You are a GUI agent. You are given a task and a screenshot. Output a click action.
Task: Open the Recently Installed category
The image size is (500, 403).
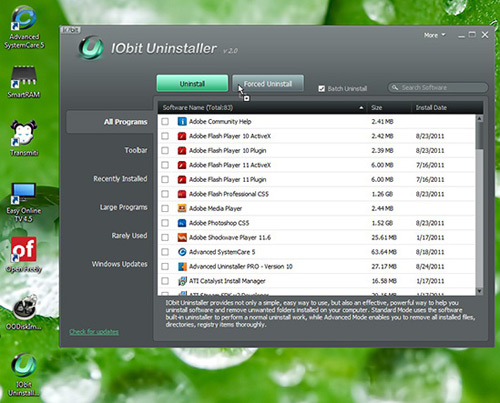[120, 179]
